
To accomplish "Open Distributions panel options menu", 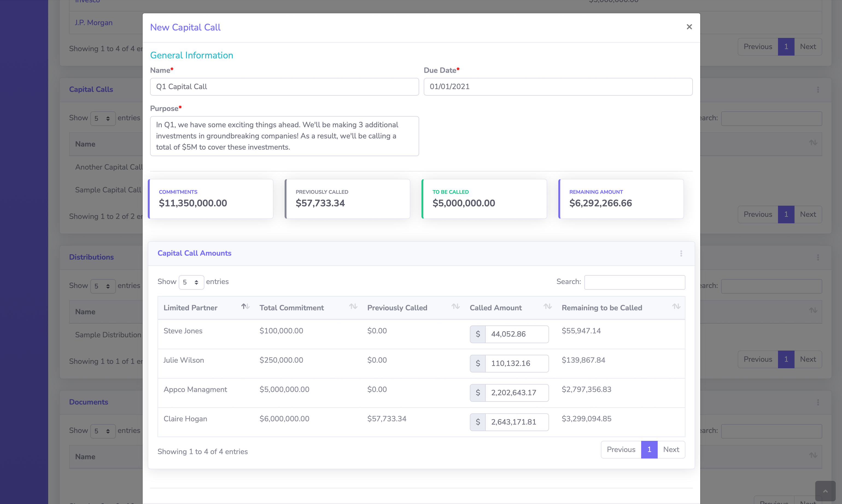I will point(818,257).
